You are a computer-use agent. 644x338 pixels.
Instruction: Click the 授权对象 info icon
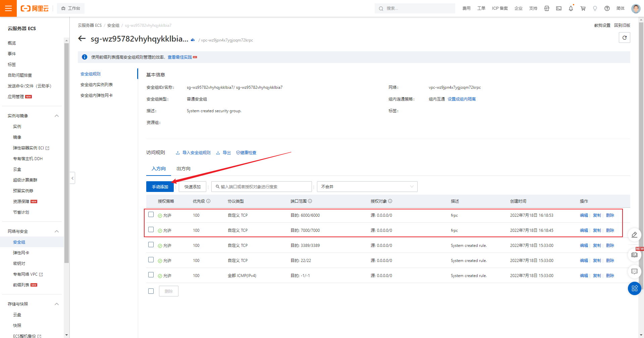(x=390, y=201)
